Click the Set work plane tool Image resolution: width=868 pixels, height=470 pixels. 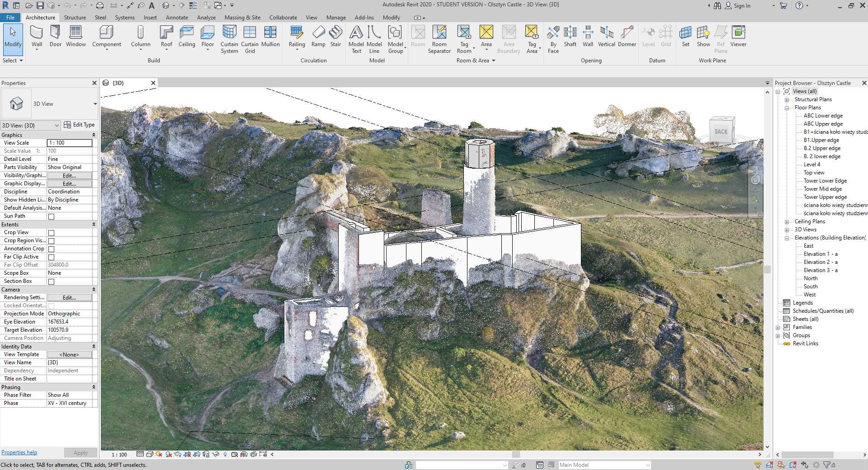(x=685, y=36)
